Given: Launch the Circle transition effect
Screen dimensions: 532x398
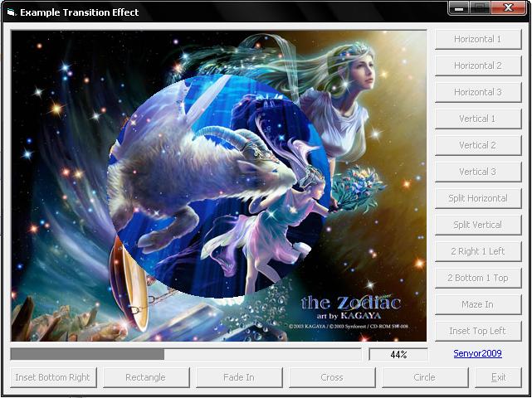Looking at the screenshot, I should click(424, 377).
